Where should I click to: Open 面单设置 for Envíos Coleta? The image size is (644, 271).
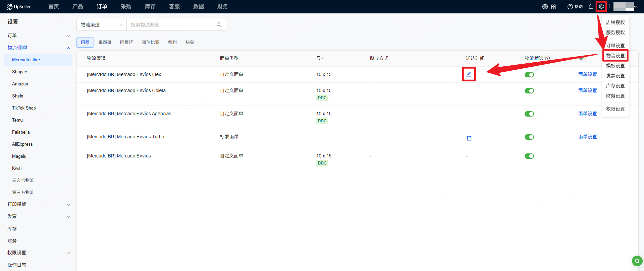pos(588,90)
